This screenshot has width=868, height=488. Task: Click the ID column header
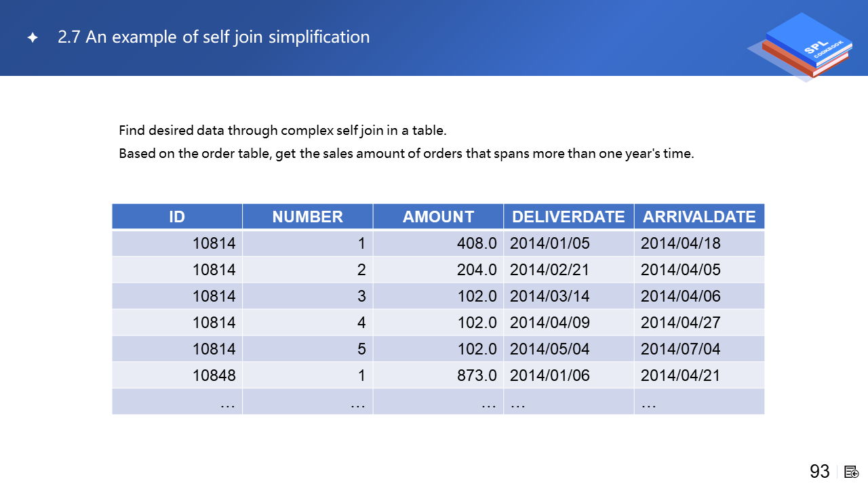pos(177,217)
